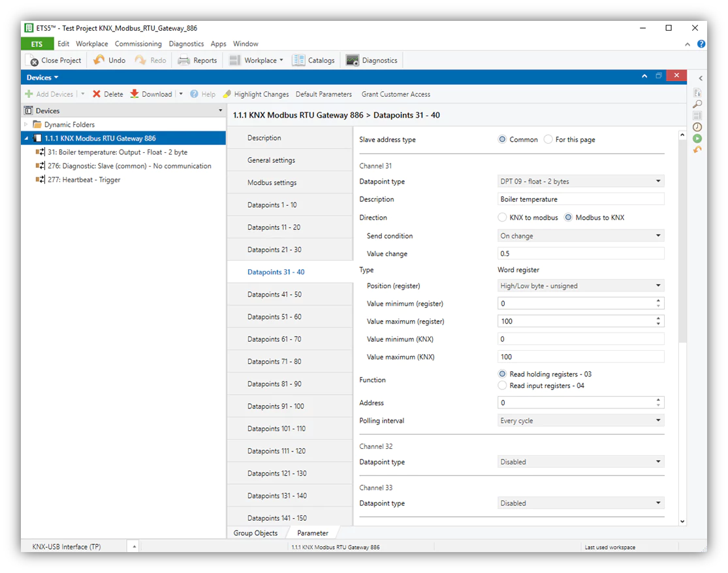Click the Workplace toolbar icon
728x573 pixels.
click(x=235, y=60)
